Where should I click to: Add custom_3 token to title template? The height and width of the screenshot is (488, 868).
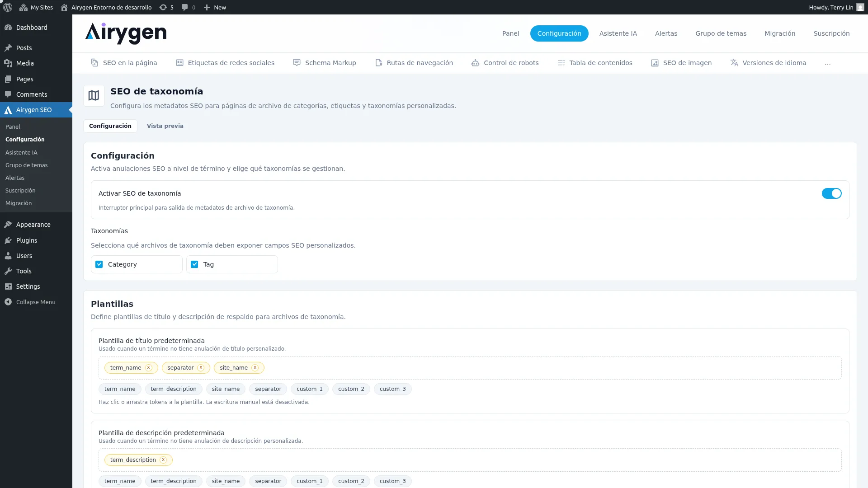click(392, 389)
